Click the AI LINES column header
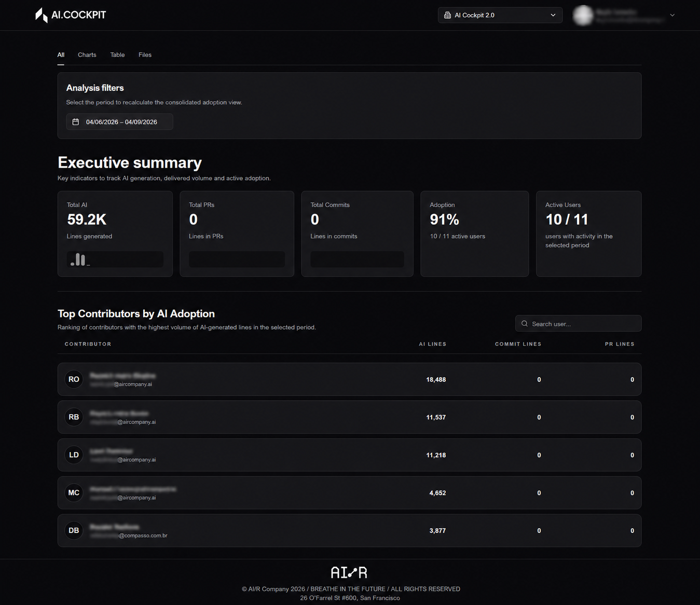700x605 pixels. [432, 344]
